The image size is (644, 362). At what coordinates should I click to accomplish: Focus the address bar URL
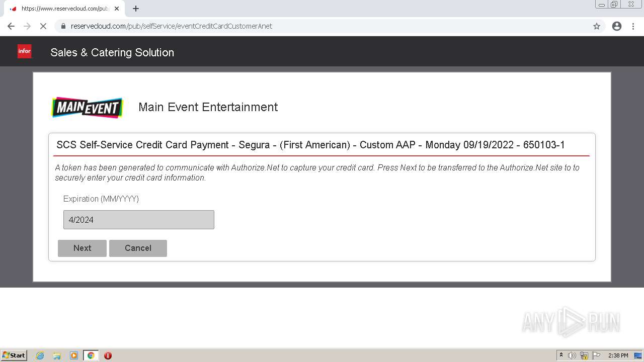[172, 26]
